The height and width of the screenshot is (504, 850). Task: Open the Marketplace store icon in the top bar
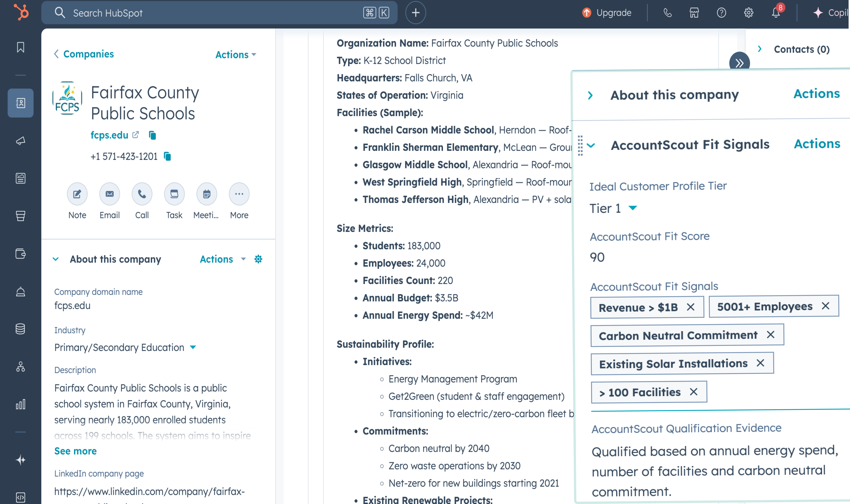694,13
